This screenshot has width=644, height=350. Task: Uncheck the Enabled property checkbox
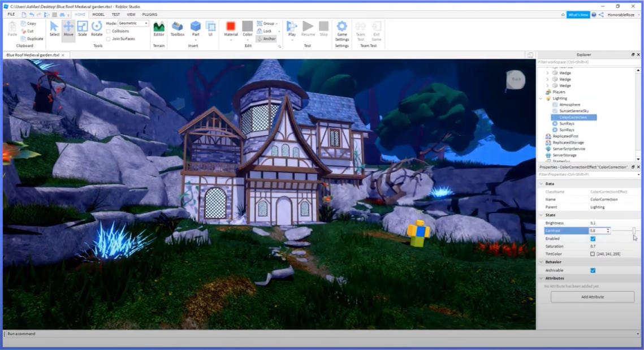(x=593, y=239)
